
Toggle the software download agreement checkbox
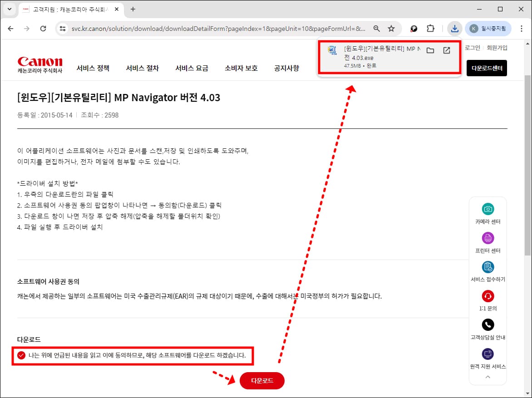click(x=21, y=355)
